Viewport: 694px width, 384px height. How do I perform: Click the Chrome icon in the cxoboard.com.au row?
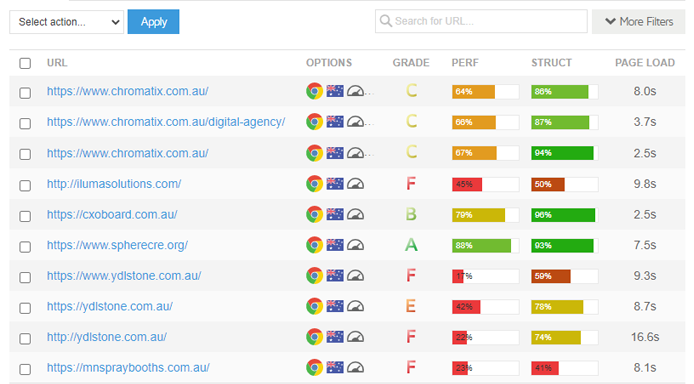click(x=314, y=215)
